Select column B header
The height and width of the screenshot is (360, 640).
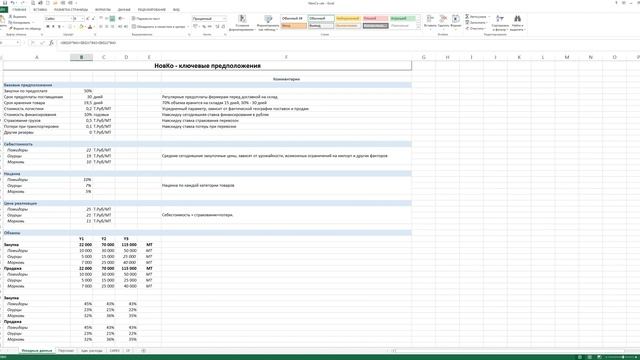(x=81, y=57)
